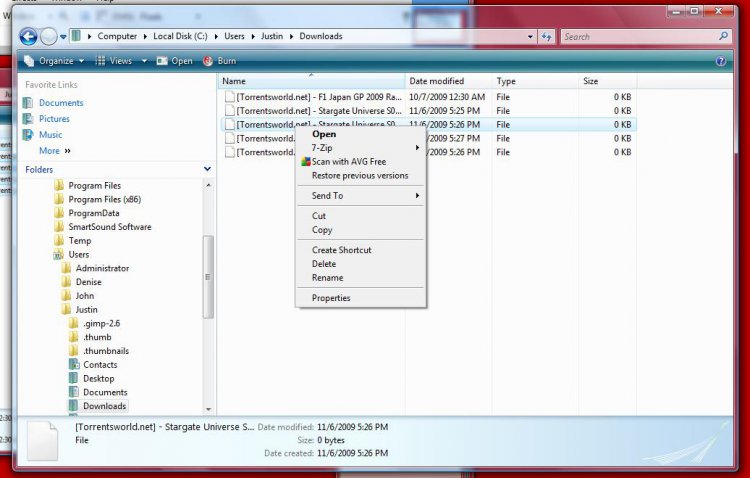Expand the 7-Zip submenu
The image size is (750, 478).
[x=361, y=148]
